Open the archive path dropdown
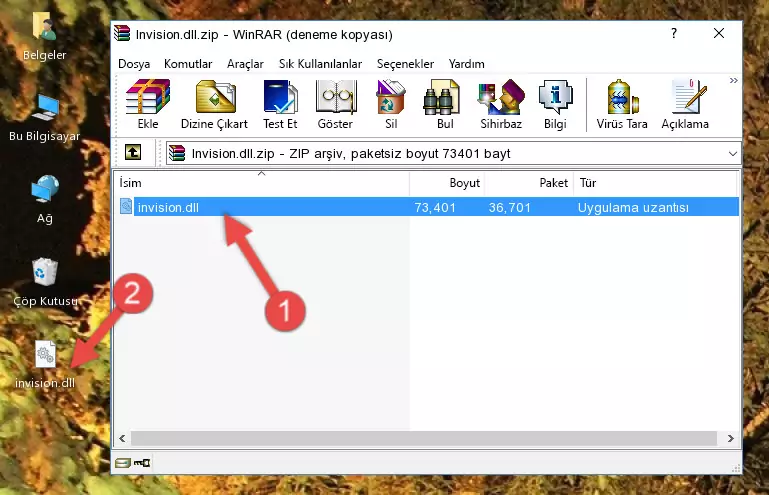This screenshot has width=769, height=495. click(x=733, y=154)
